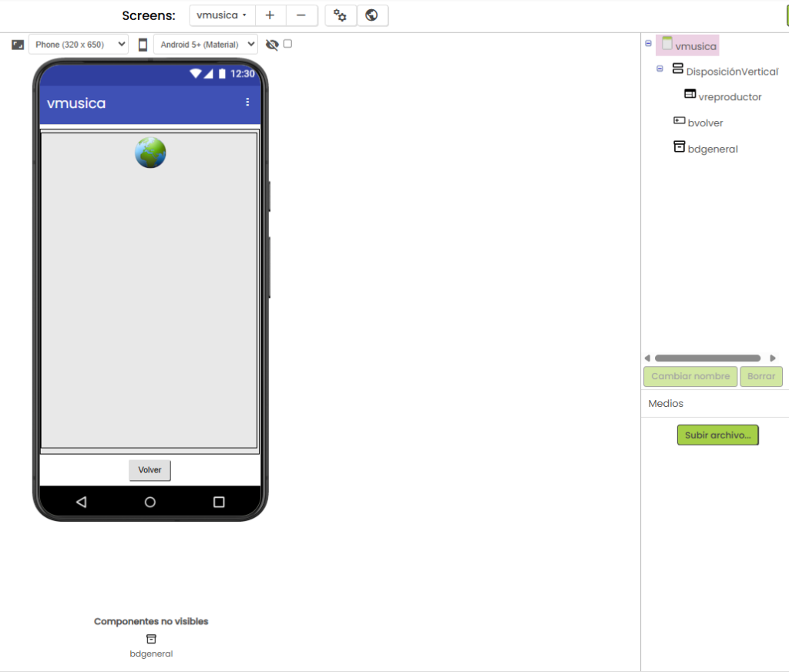789x672 pixels.
Task: Click the crossed-out eye visibility icon
Action: pos(272,45)
